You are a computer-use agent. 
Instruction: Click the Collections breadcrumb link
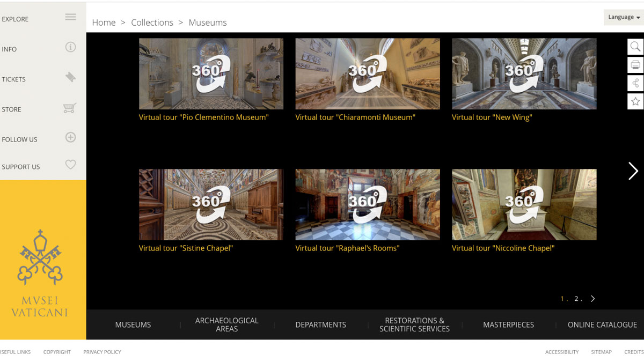point(152,23)
